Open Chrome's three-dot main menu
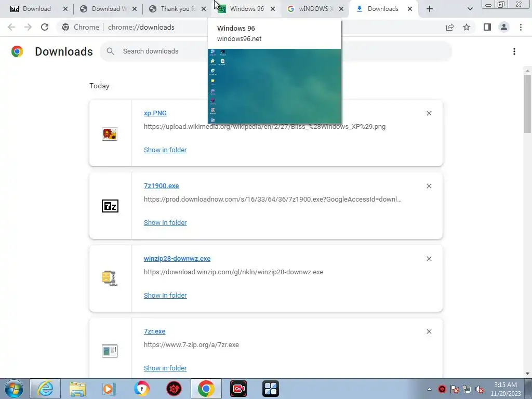Viewport: 532px width, 399px height. click(x=521, y=27)
